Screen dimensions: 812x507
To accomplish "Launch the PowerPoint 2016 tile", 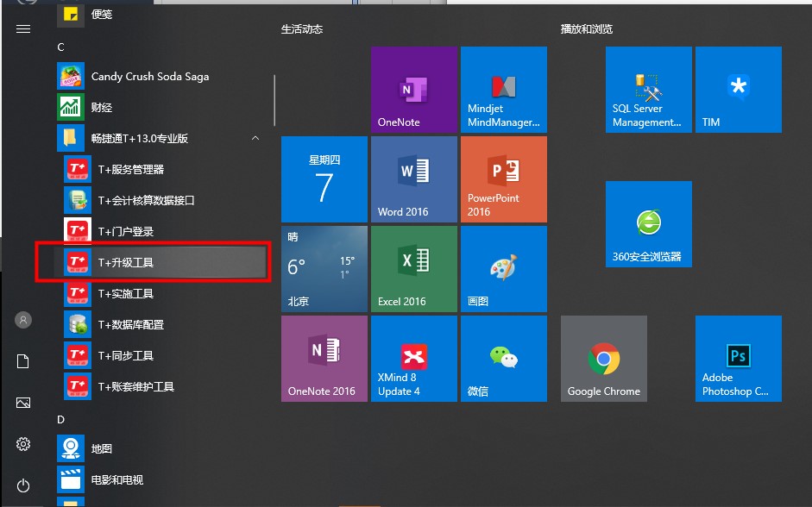I will 503,179.
